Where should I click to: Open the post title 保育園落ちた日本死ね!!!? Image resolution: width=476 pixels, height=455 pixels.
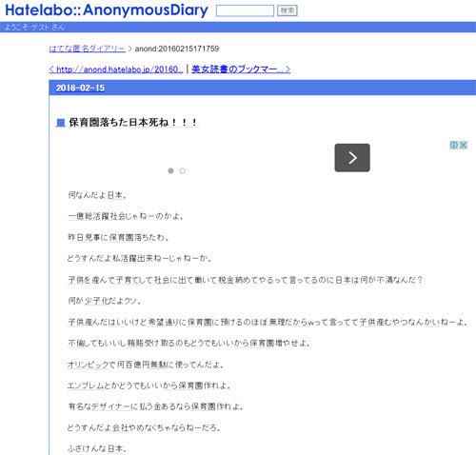tap(133, 123)
